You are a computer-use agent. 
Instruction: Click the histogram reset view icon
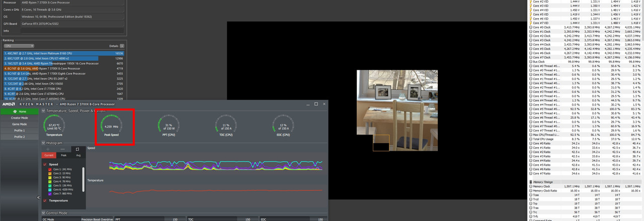[x=77, y=149]
